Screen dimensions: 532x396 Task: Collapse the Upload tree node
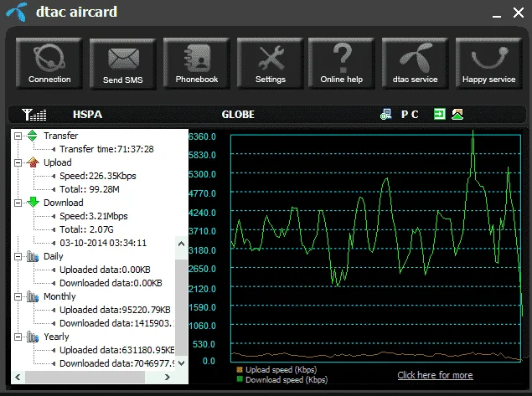tap(18, 162)
